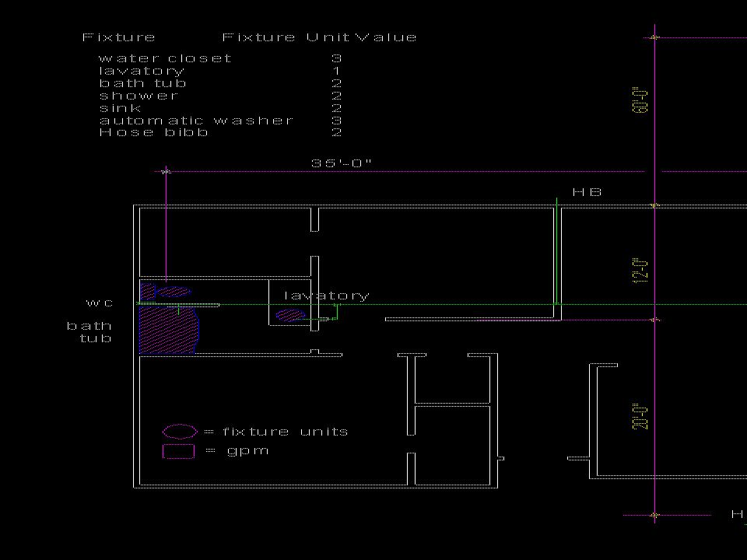Image resolution: width=747 pixels, height=560 pixels.
Task: Click the "shower" table entry
Action: click(x=139, y=96)
